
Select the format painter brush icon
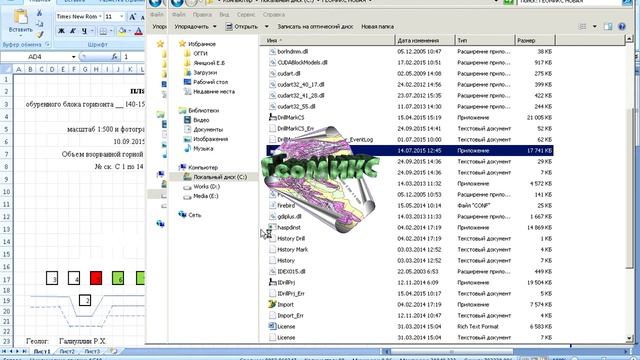coord(40,35)
